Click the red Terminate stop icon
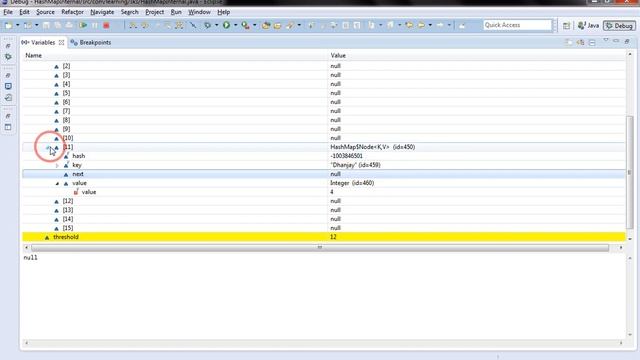The image size is (640, 360). point(106,25)
